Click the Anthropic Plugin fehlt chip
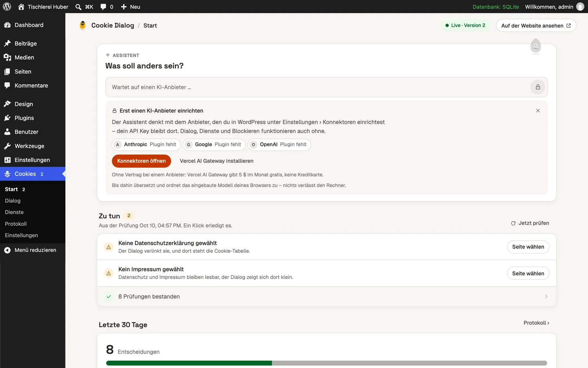This screenshot has width=588, height=368. click(x=146, y=144)
